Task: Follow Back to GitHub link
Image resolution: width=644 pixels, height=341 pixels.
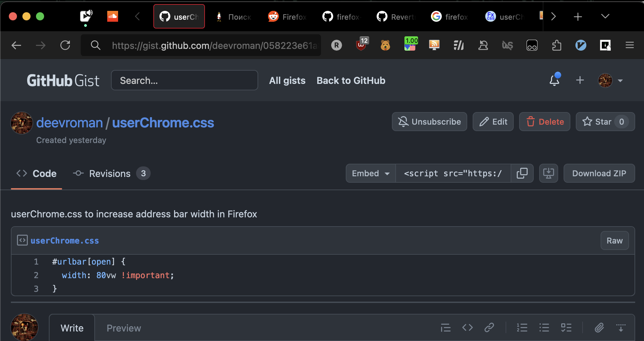Action: [x=351, y=80]
